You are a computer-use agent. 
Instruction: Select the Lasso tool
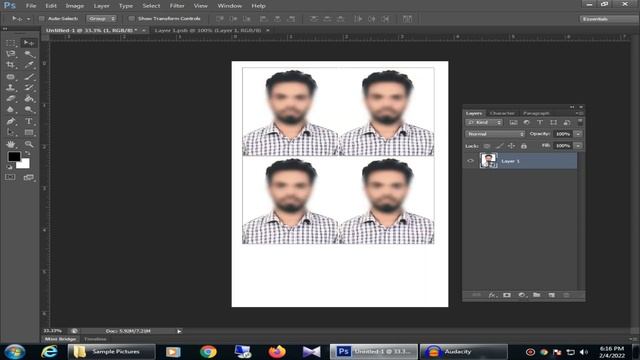(x=11, y=54)
